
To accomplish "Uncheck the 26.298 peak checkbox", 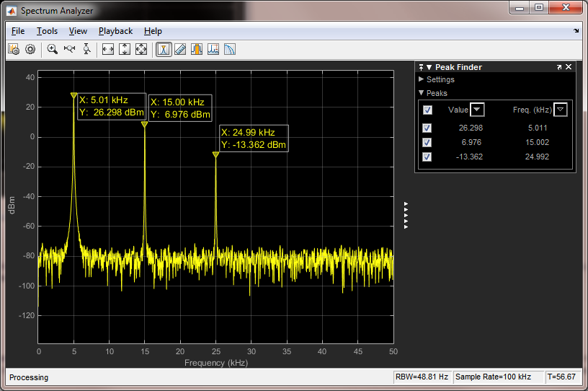I will (x=427, y=128).
